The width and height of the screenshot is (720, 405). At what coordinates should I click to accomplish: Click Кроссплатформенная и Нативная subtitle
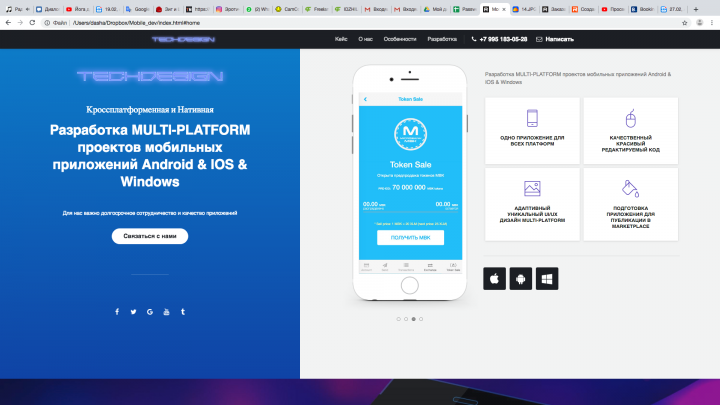pyautogui.click(x=150, y=110)
